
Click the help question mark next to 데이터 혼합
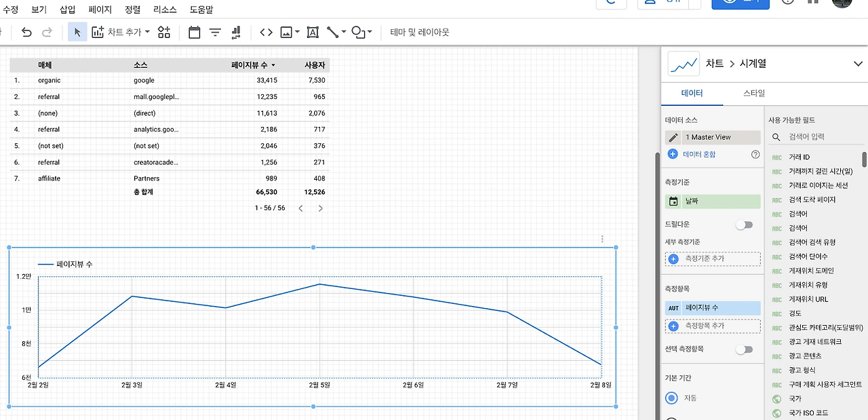tap(755, 155)
